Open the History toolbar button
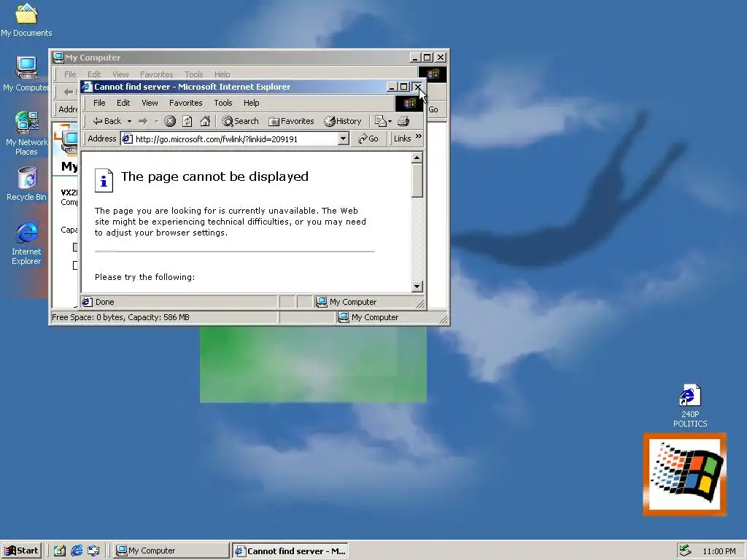 tap(343, 122)
